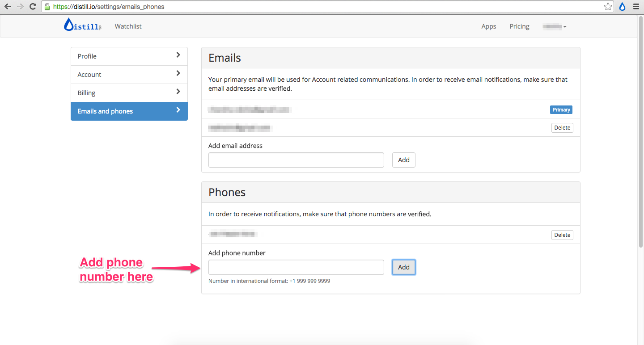Screen dimensions: 644x345
Task: Open the browser bookmark star
Action: pos(608,6)
